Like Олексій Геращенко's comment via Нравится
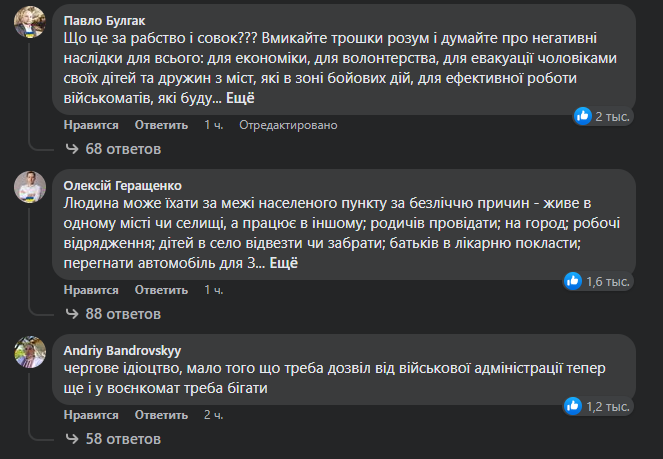The image size is (663, 459). [x=91, y=290]
